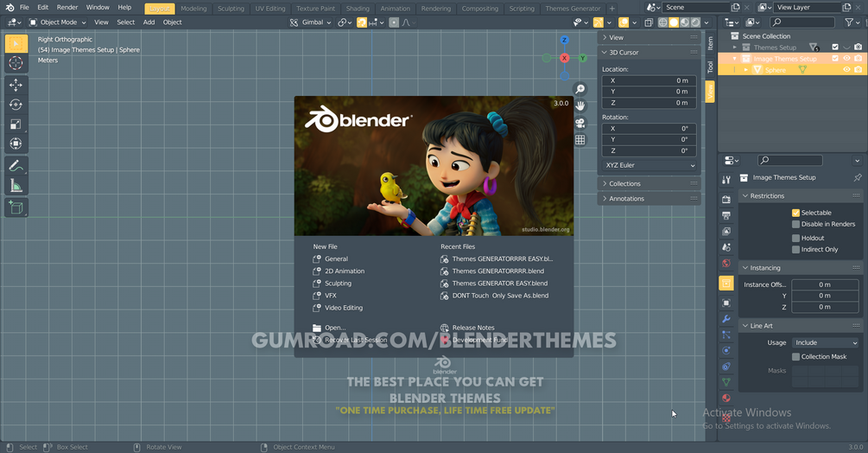This screenshot has height=453, width=868.
Task: Toggle Themes Setup collection exclude checkbox
Action: (x=835, y=47)
